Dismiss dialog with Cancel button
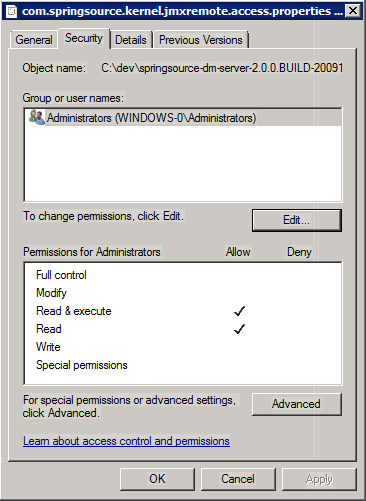The height and width of the screenshot is (501, 366). point(238,479)
